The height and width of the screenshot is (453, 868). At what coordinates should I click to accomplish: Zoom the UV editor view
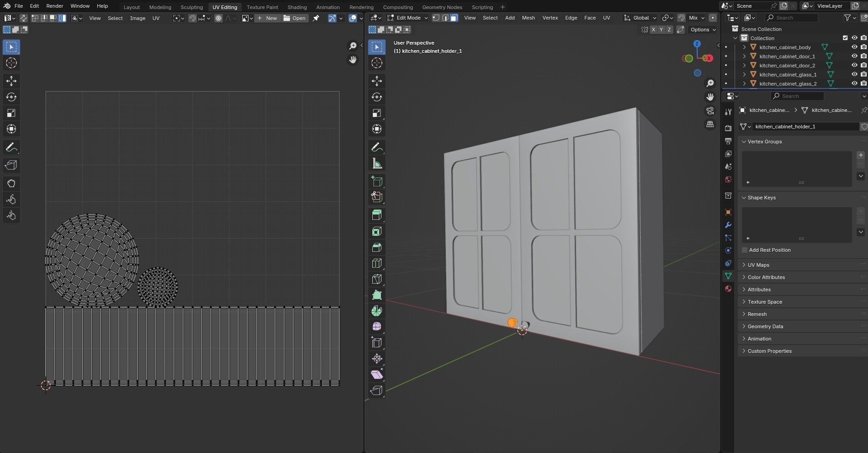[x=353, y=46]
